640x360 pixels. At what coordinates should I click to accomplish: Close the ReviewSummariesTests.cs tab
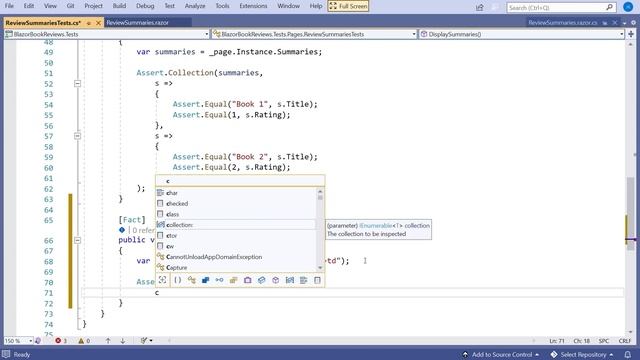98,23
